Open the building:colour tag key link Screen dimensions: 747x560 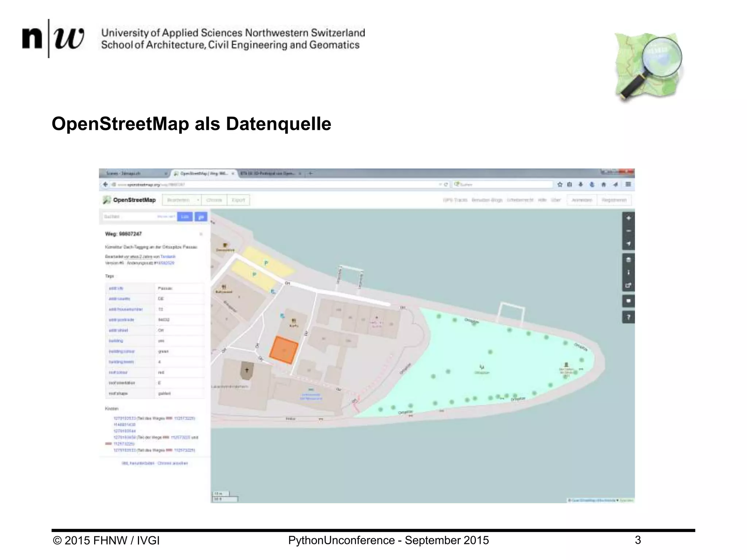tap(122, 351)
